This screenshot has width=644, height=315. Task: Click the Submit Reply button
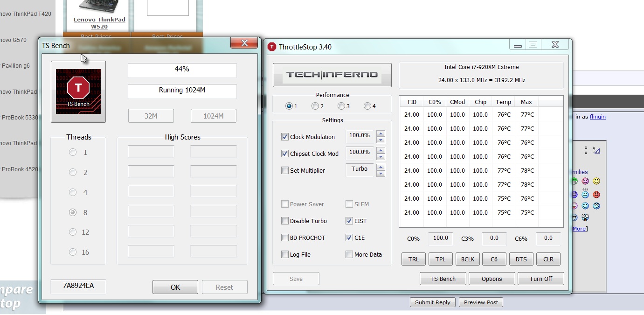pos(433,302)
